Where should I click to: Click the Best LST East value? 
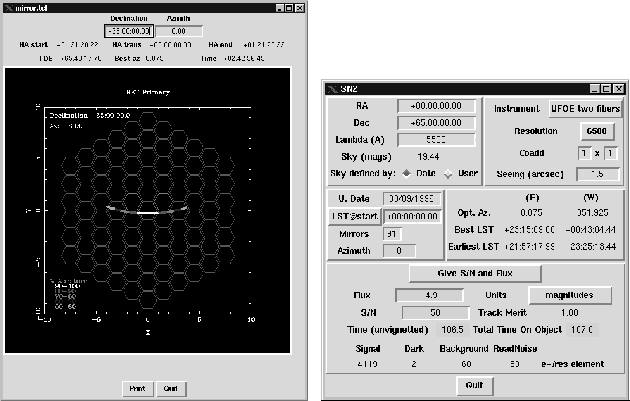coord(530,230)
